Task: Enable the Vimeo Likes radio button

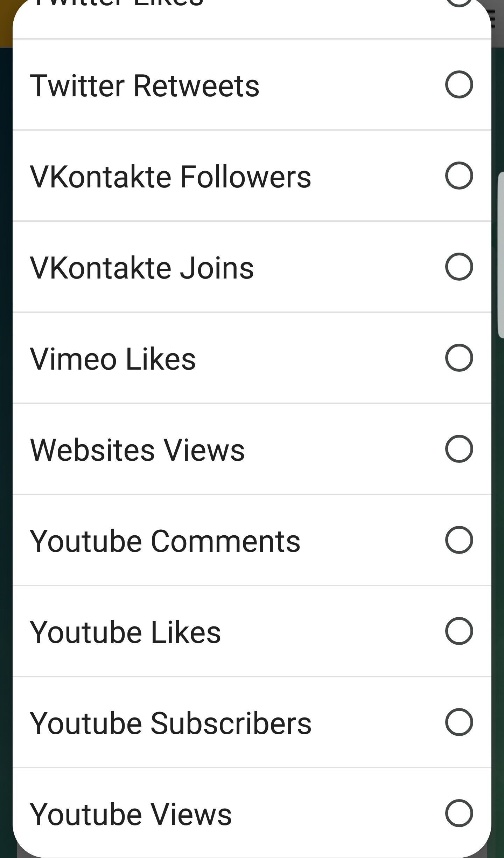Action: pyautogui.click(x=459, y=358)
